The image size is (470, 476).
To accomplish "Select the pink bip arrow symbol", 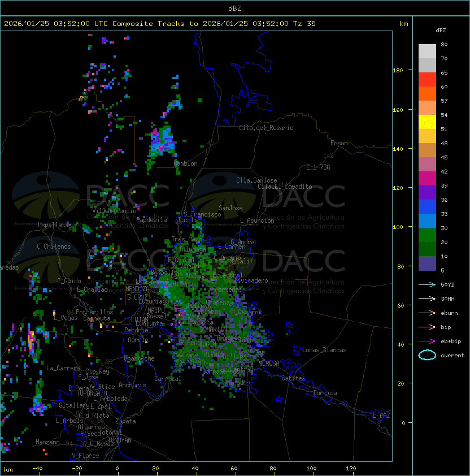I will tap(427, 327).
